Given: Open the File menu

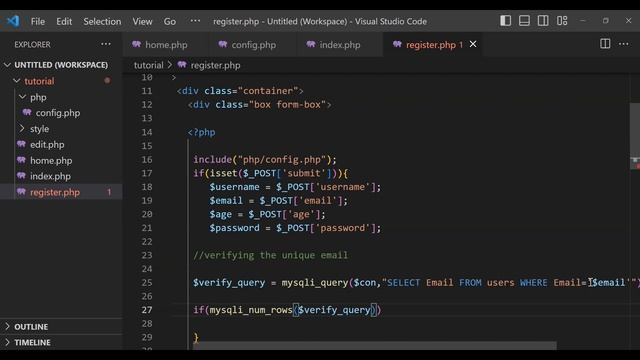Looking at the screenshot, I should pyautogui.click(x=38, y=21).
